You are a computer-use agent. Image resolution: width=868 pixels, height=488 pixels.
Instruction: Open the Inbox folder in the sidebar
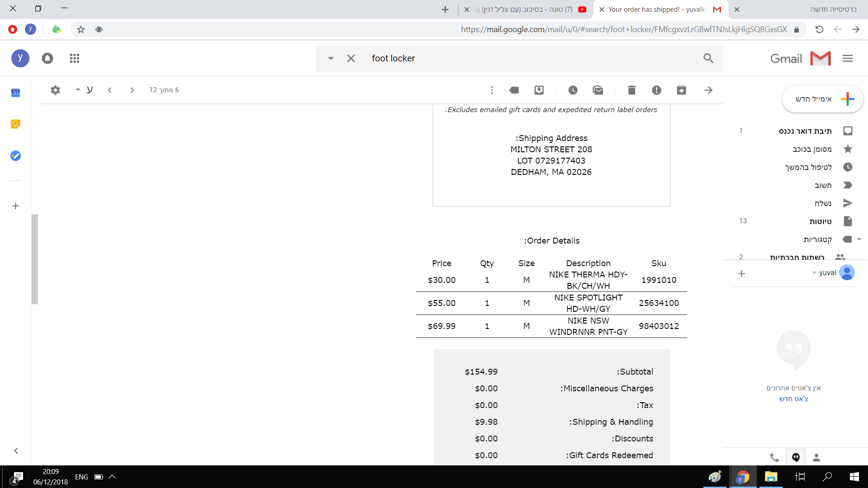pos(805,131)
